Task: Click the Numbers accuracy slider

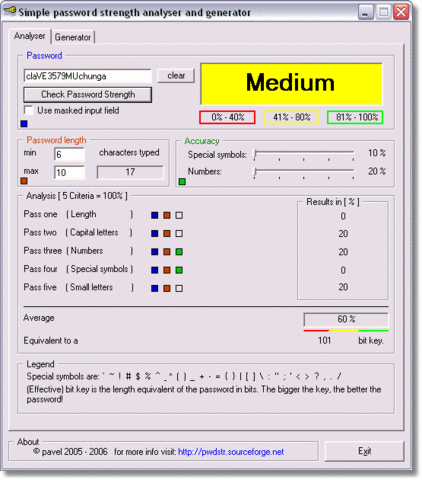Action: [304, 173]
